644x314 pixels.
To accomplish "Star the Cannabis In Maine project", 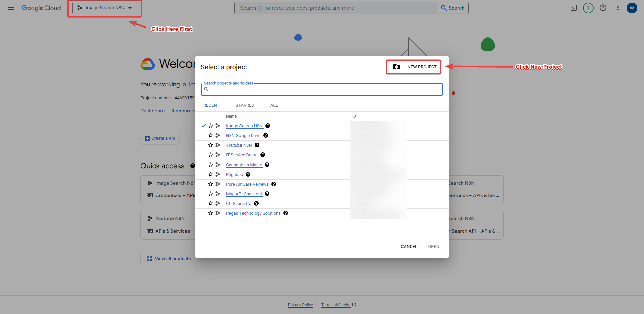I will [x=211, y=165].
